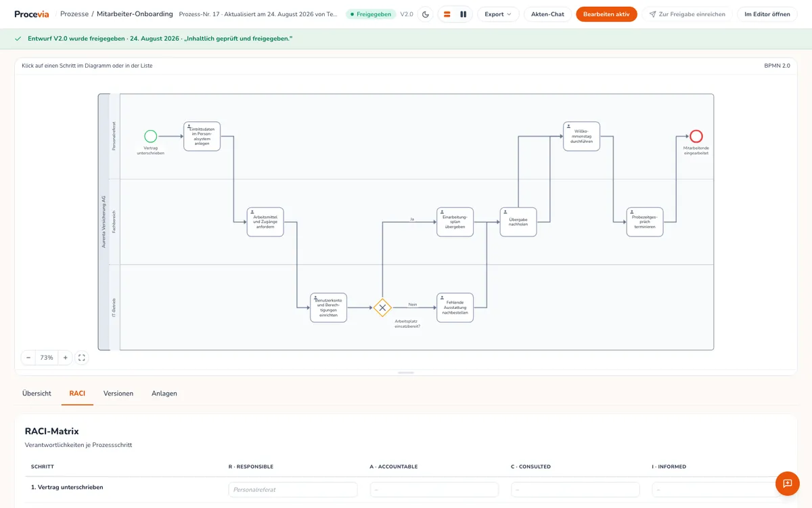Toggle dark mode moon icon
Screen dimensions: 812x508
(x=426, y=14)
